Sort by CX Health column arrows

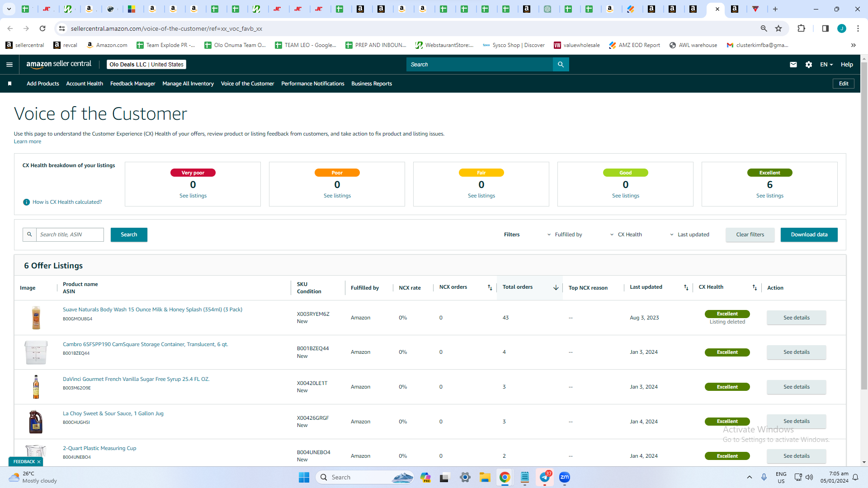[755, 288]
